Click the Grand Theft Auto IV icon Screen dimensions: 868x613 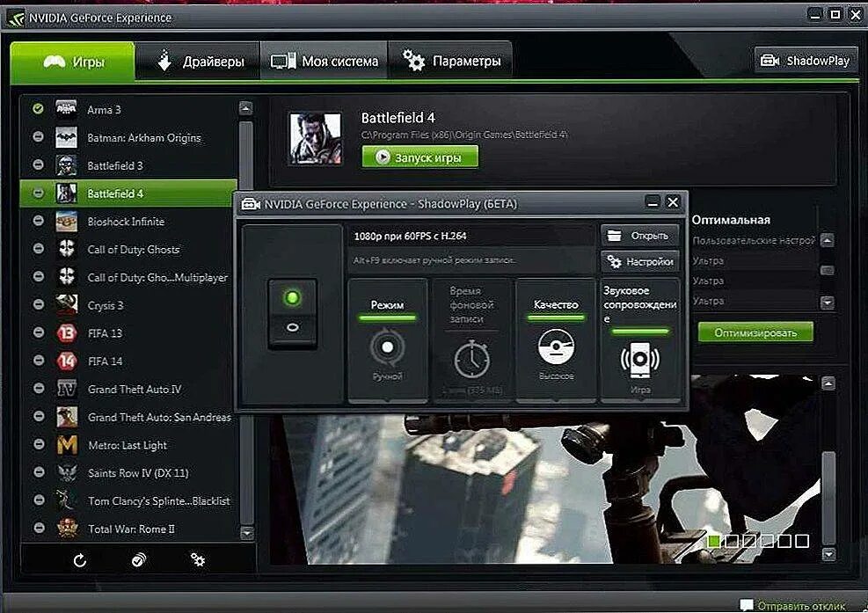click(67, 389)
